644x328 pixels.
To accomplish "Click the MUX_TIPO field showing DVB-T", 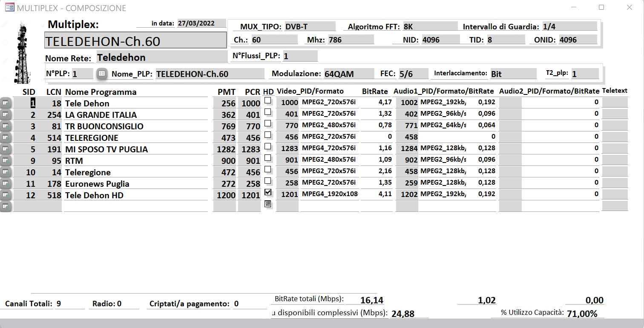I will click(x=310, y=26).
